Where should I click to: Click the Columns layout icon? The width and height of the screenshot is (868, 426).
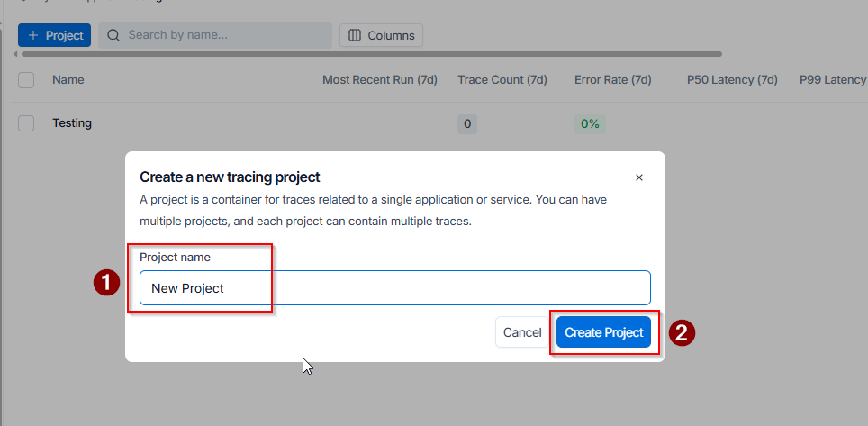click(355, 35)
